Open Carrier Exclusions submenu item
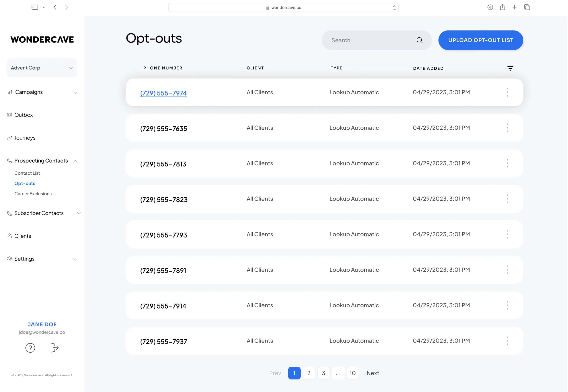This screenshot has width=568, height=392. 33,194
